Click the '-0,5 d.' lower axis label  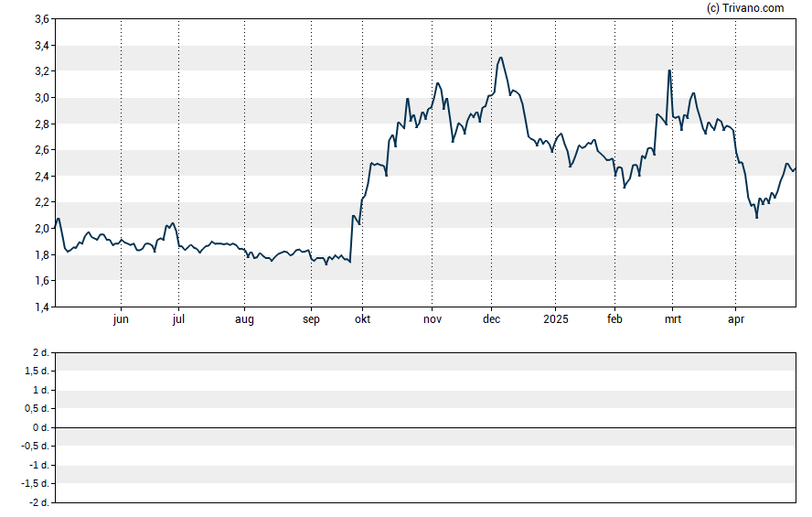36,446
